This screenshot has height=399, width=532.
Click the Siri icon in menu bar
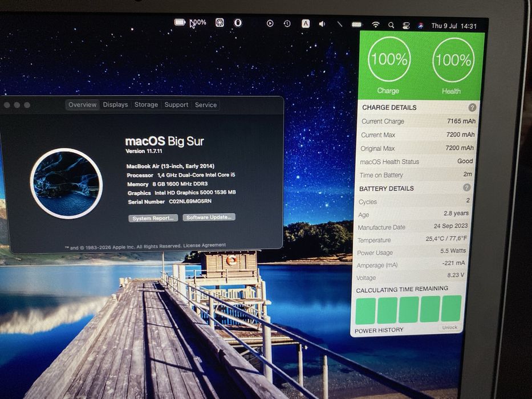click(x=420, y=26)
